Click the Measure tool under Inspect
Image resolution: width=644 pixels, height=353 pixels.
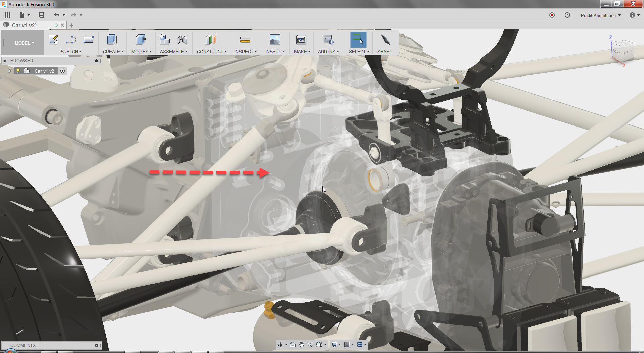click(x=246, y=39)
